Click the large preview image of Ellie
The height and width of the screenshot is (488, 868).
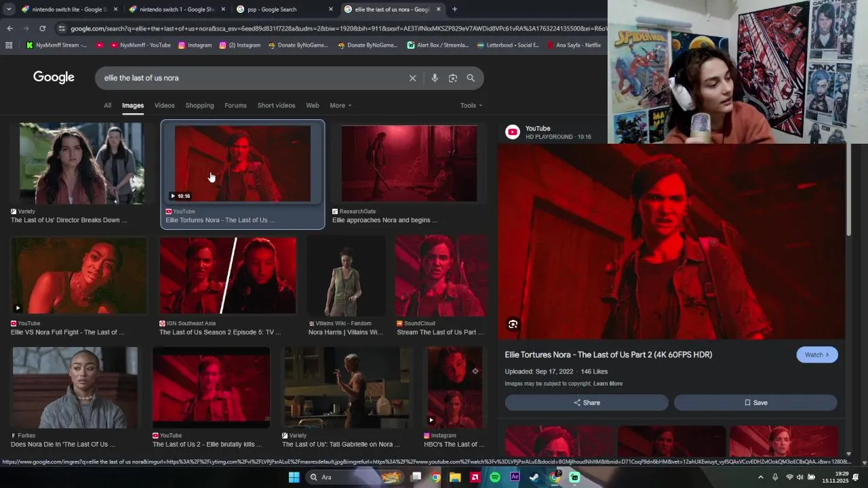click(671, 242)
